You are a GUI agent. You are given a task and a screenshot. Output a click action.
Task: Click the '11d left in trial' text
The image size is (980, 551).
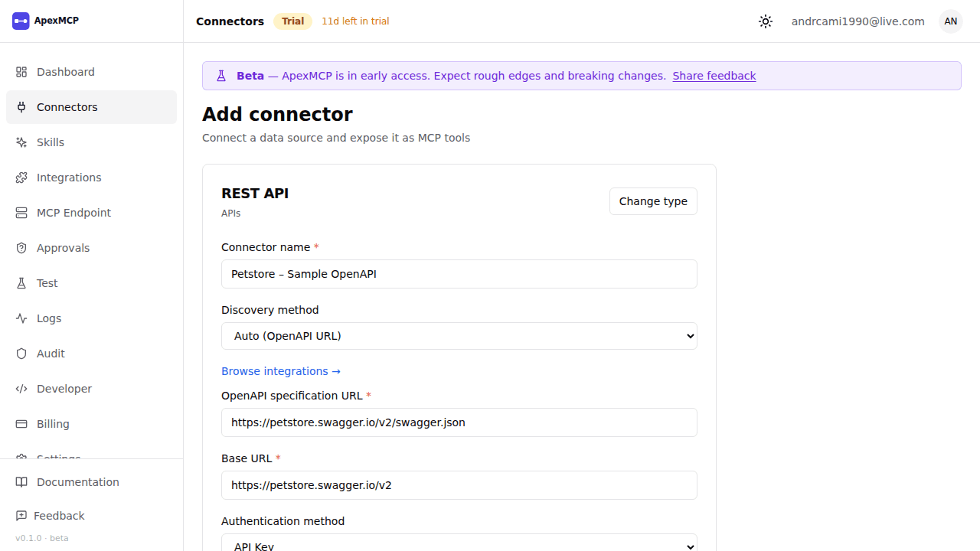(x=355, y=21)
